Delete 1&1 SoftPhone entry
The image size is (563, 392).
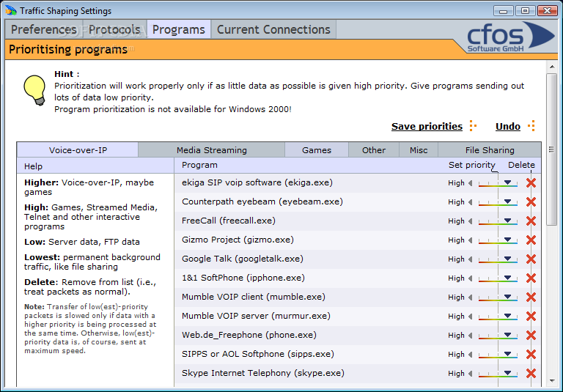click(x=531, y=278)
